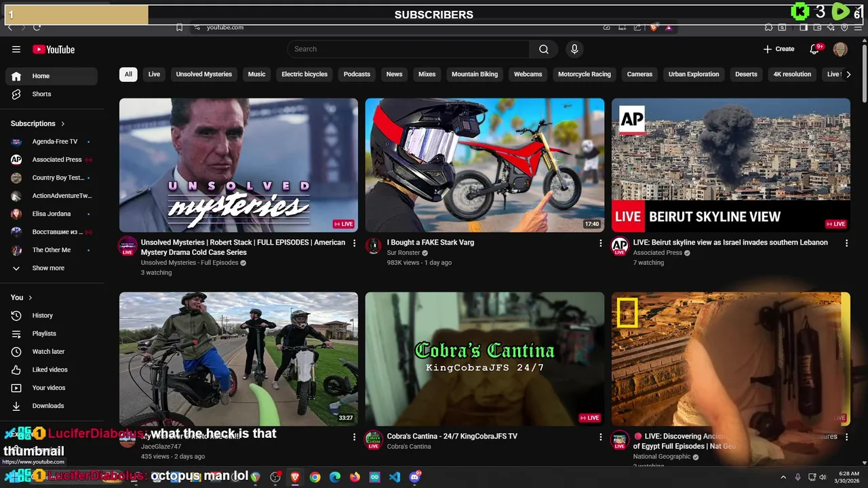The height and width of the screenshot is (488, 868).
Task: Select the Unsolved Mysteries filter chip
Action: 203,75
